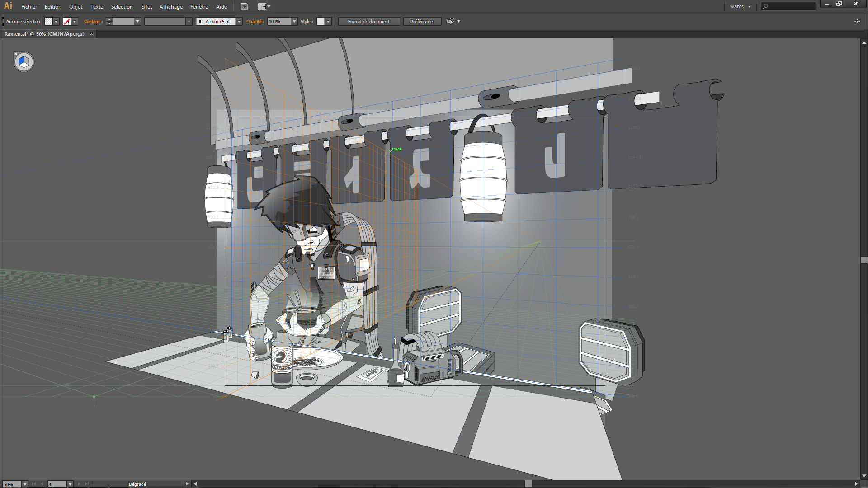Expand the fill color dropdown

[x=56, y=22]
